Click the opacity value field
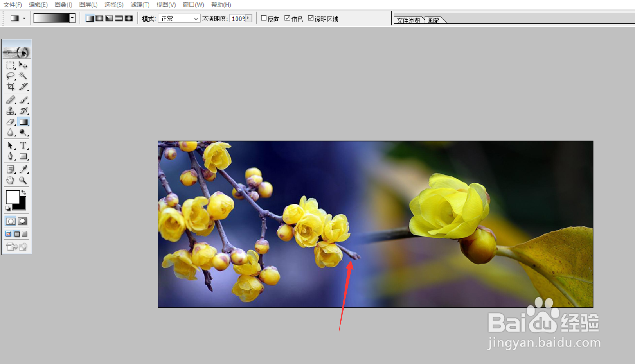 (237, 18)
